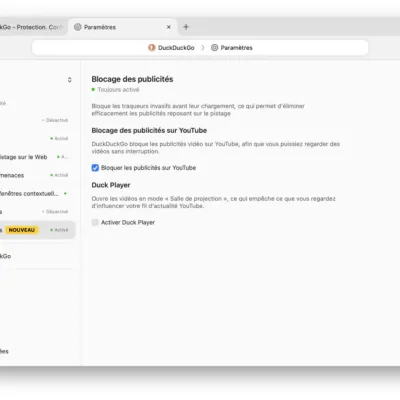The width and height of the screenshot is (400, 400).
Task: Select the sidebar row with the NOUVEAU badge
Action: 37,230
